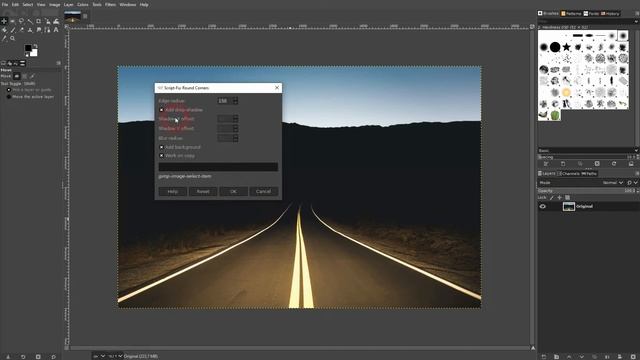Click the Edge radius input field
The width and height of the screenshot is (640, 360).
point(224,101)
